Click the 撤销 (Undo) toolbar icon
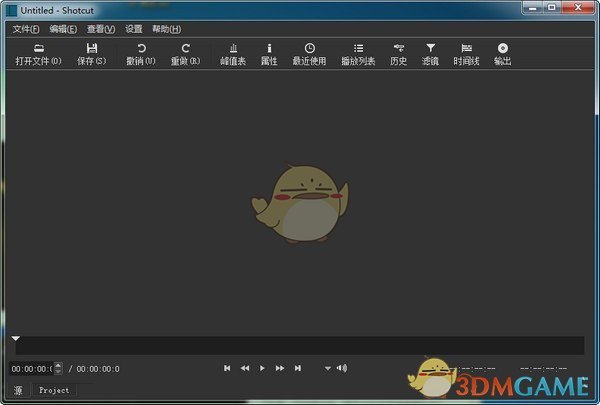600x405 pixels. click(x=141, y=48)
